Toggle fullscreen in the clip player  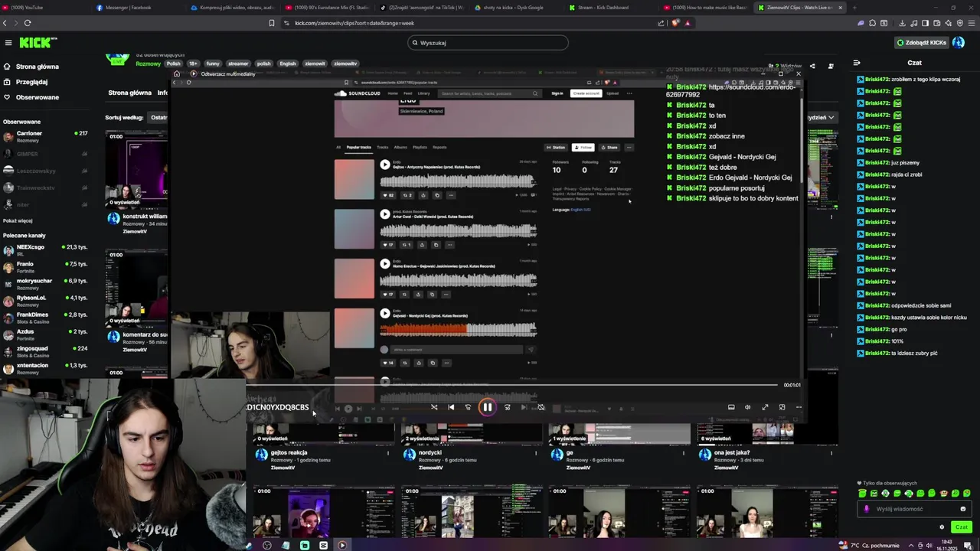pos(765,407)
